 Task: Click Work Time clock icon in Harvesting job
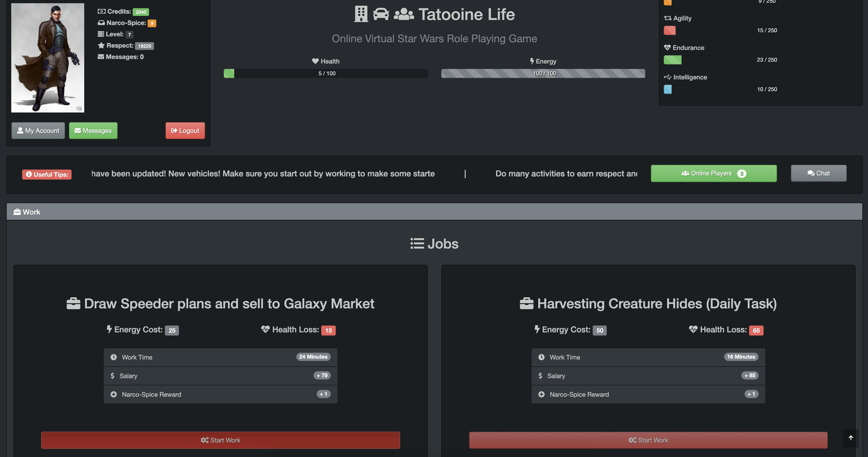(541, 357)
